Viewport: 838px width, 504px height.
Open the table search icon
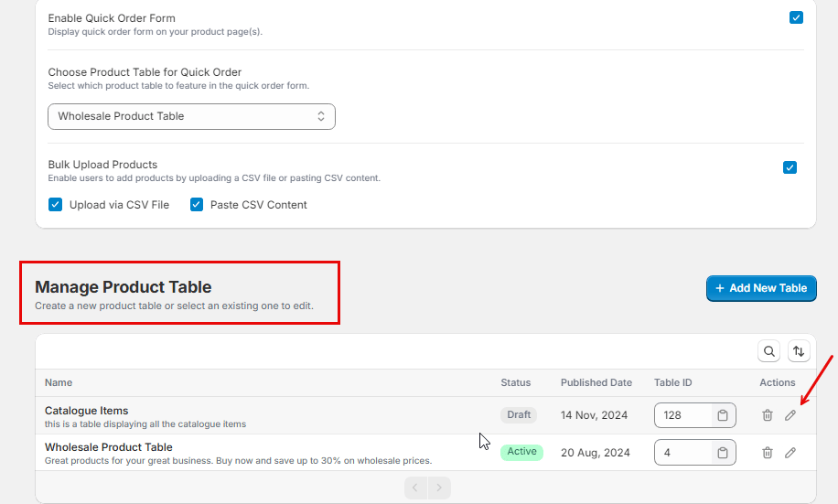[769, 351]
